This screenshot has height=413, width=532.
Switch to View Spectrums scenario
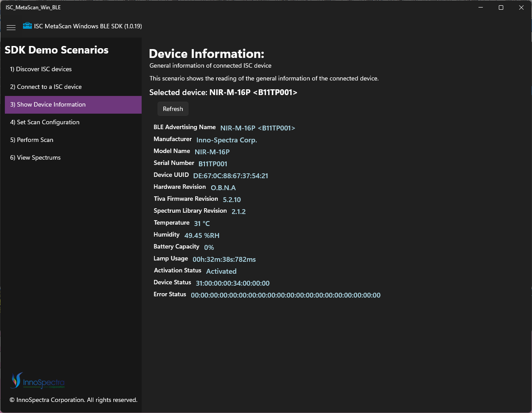pos(73,158)
